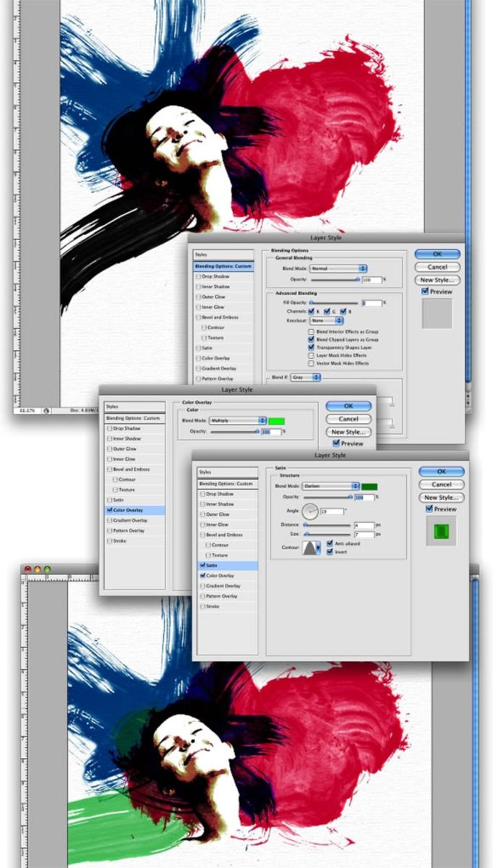Select Gradient Overlay row in Satin dialog

pyautogui.click(x=227, y=586)
